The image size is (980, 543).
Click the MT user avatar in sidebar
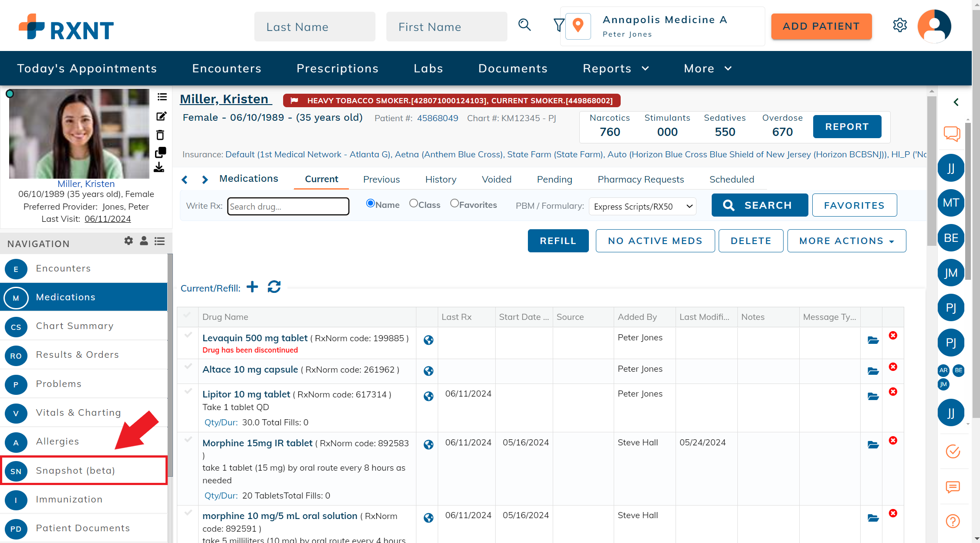click(x=951, y=203)
